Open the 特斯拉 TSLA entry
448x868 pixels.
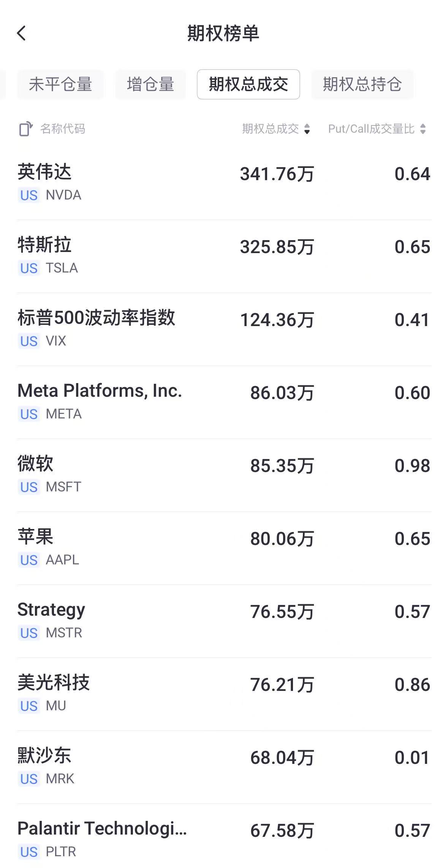pyautogui.click(x=224, y=256)
